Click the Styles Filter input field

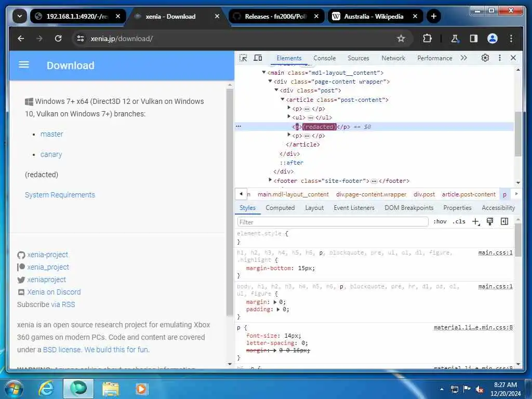(333, 222)
